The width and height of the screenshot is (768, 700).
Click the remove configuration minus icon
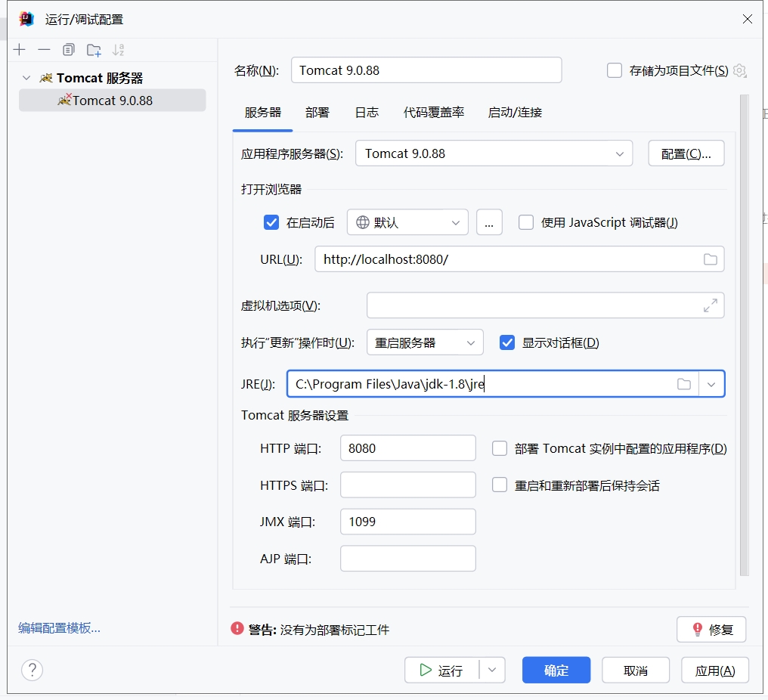[44, 50]
